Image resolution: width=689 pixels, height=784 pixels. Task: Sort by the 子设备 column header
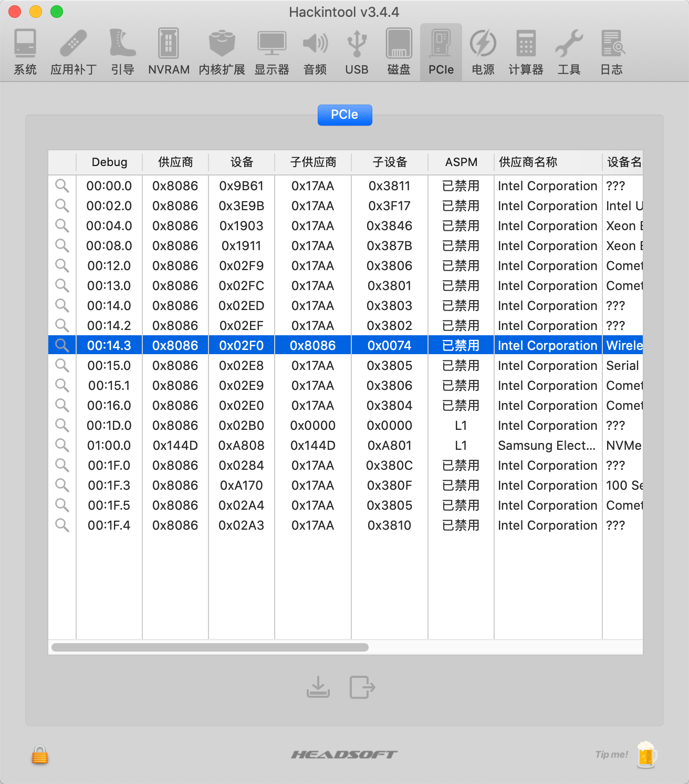pos(390,162)
